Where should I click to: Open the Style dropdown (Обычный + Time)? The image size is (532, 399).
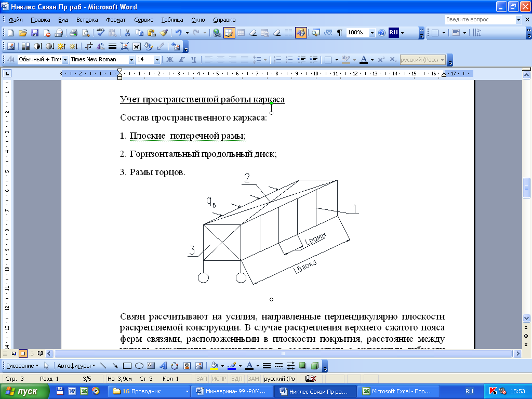[x=65, y=60]
